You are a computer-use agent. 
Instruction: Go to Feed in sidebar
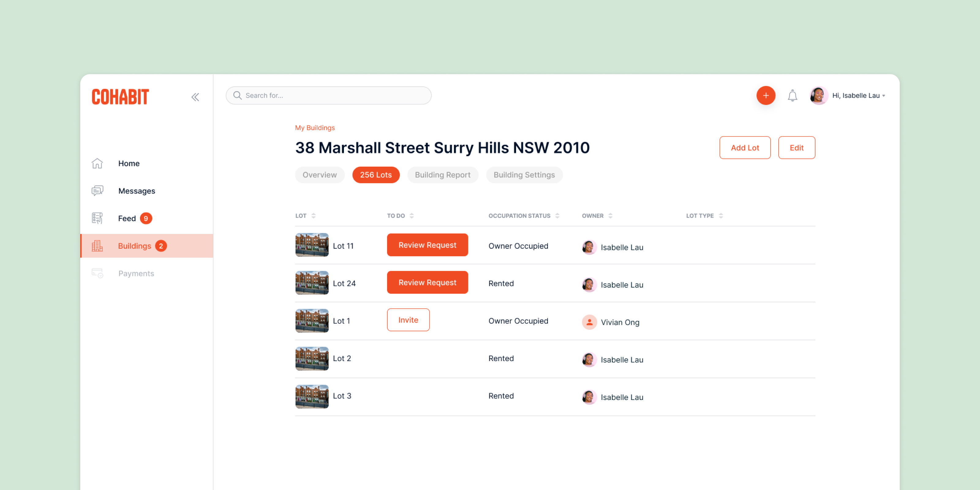point(127,218)
